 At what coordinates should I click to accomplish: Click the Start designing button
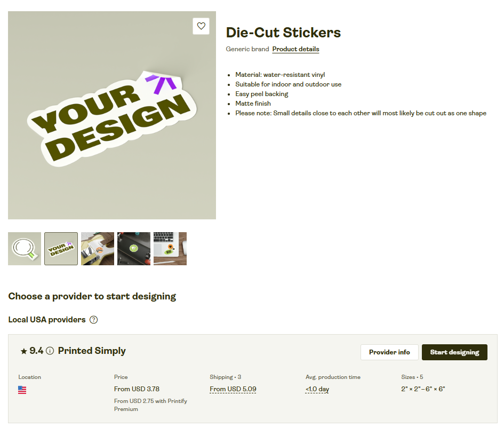454,352
